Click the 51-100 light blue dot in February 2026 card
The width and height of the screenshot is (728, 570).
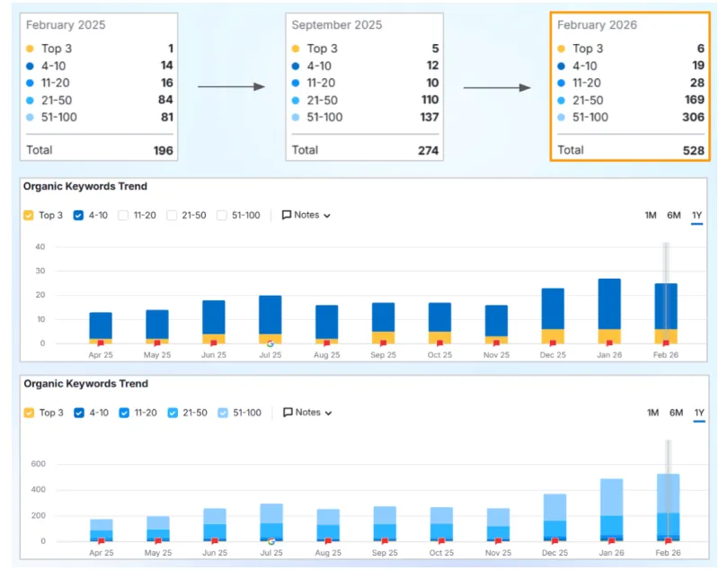tap(561, 117)
